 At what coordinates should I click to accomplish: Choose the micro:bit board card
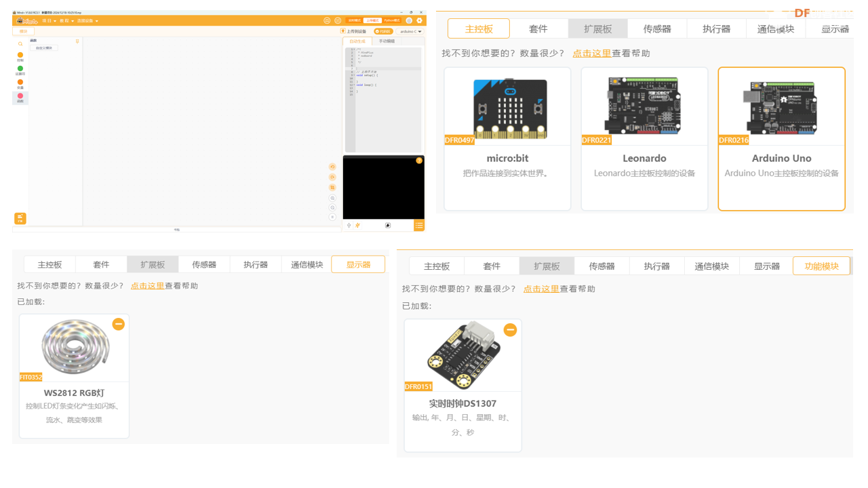click(507, 139)
